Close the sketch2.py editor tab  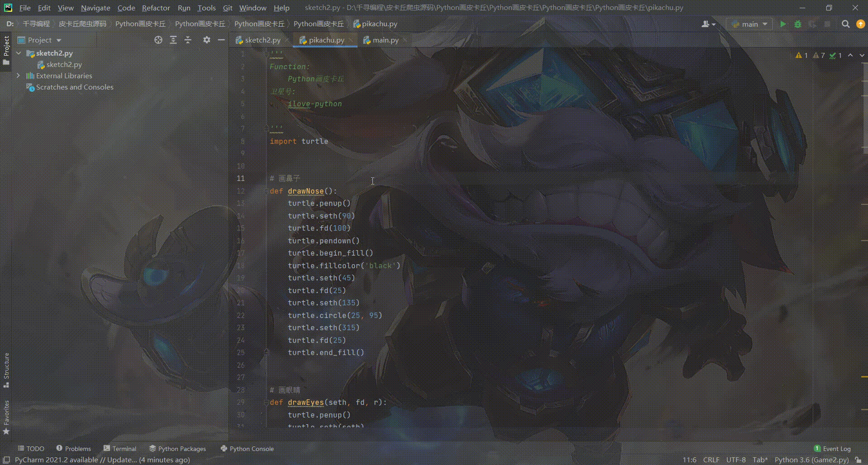point(287,40)
